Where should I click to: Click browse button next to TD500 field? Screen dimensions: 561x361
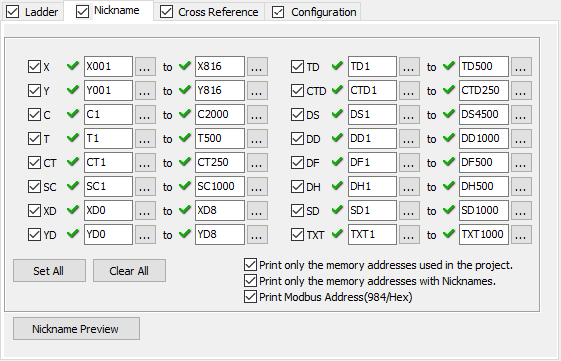click(521, 67)
